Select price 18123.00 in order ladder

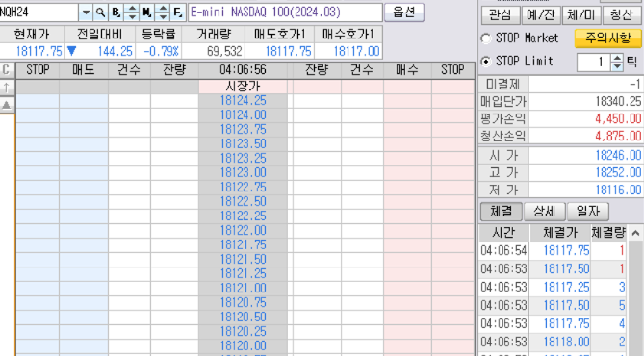coord(243,172)
